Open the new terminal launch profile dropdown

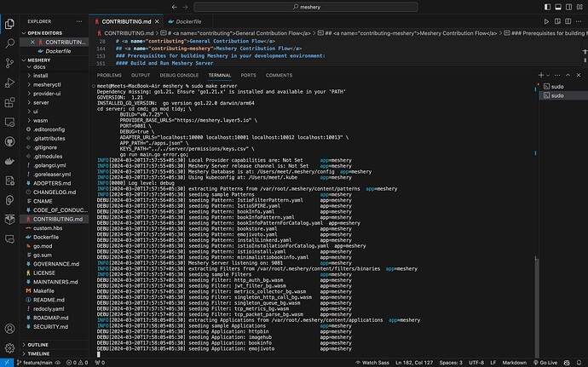point(548,75)
